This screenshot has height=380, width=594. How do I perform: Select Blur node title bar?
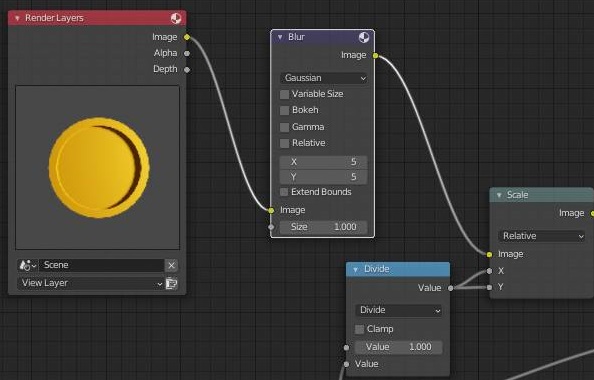[x=323, y=37]
